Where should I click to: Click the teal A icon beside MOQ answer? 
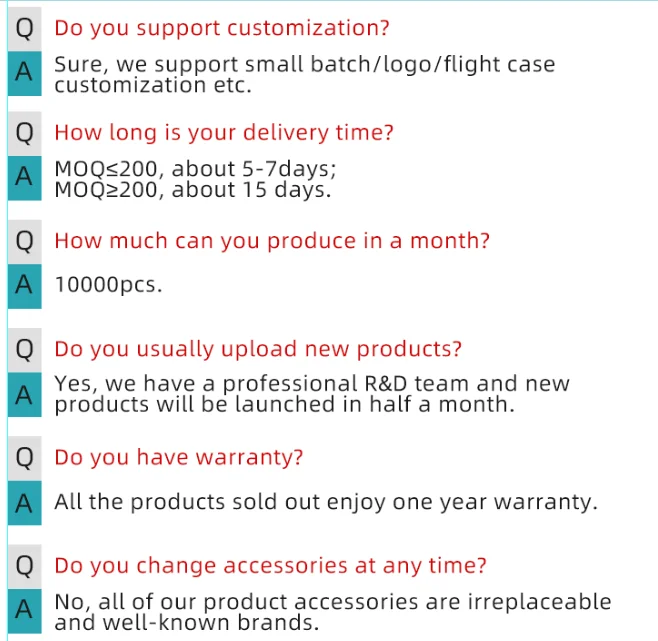[x=25, y=178]
